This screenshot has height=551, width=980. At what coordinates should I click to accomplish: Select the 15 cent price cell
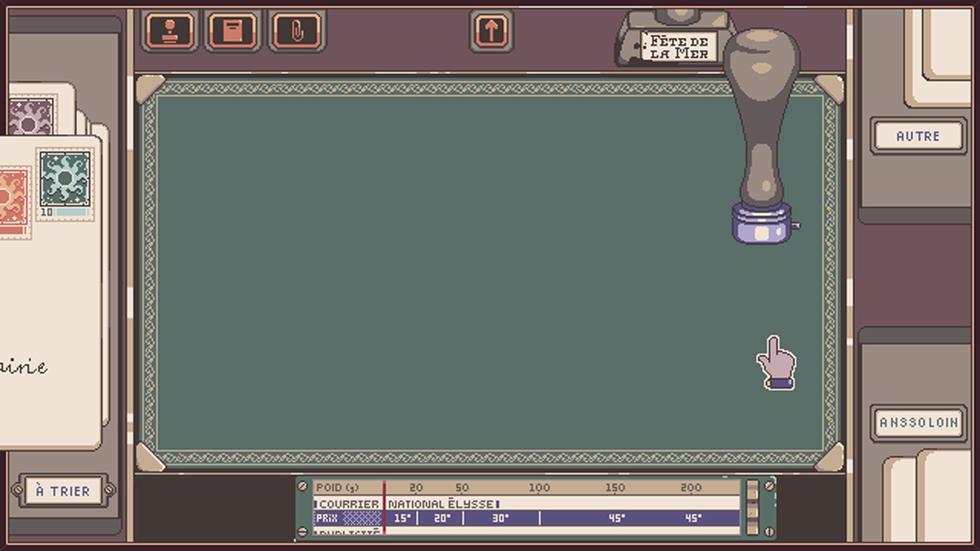tap(403, 518)
